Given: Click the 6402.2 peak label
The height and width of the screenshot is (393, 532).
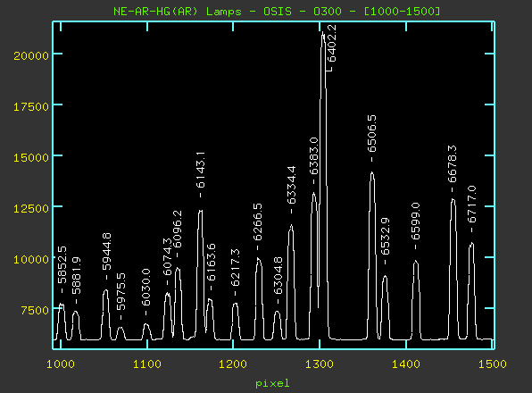Looking at the screenshot, I should coord(332,43).
